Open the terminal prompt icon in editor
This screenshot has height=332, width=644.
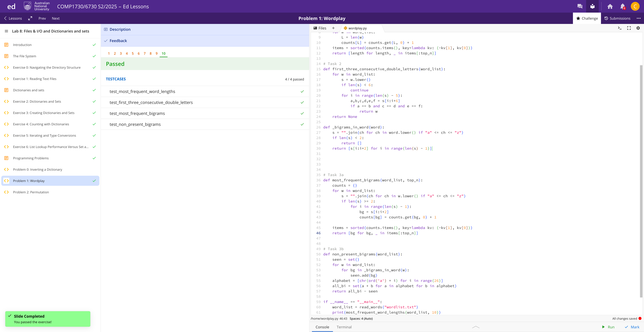pos(619,28)
